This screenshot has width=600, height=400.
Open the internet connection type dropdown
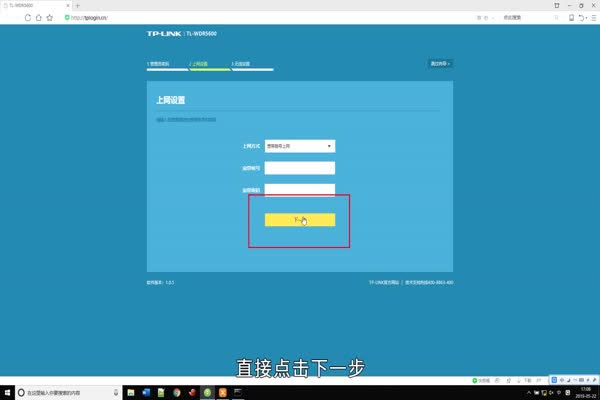click(x=299, y=146)
